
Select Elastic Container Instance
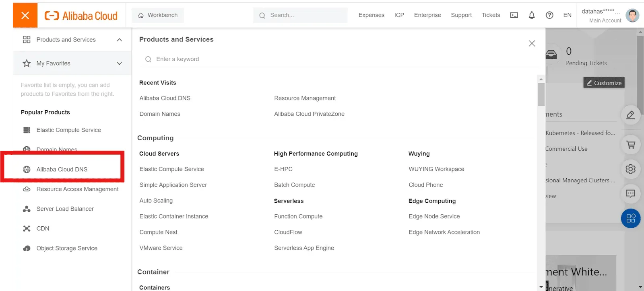[x=174, y=216]
